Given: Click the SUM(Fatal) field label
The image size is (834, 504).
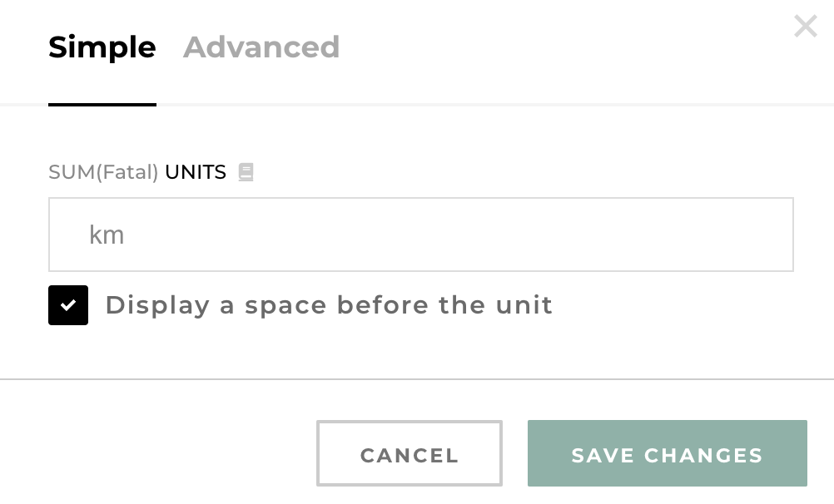Looking at the screenshot, I should (103, 172).
